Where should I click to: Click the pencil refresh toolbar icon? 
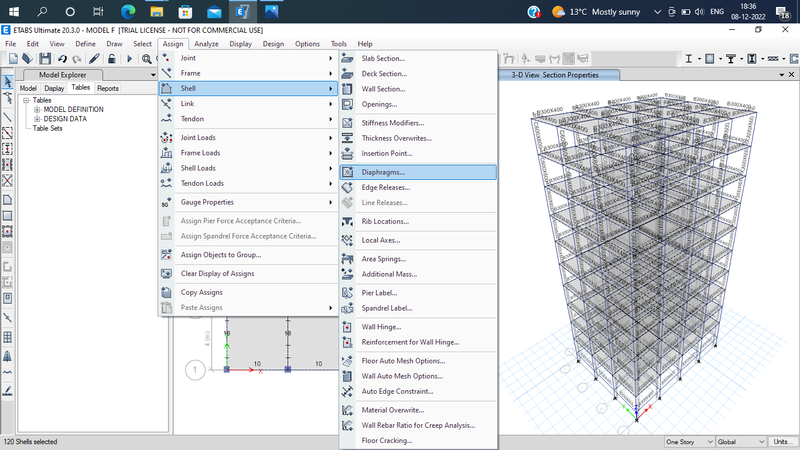click(x=94, y=59)
